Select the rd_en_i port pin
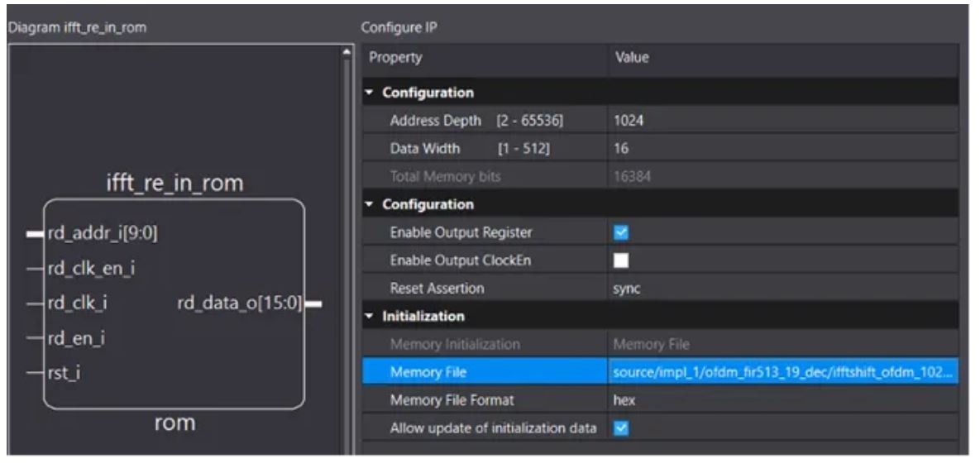 tap(35, 339)
